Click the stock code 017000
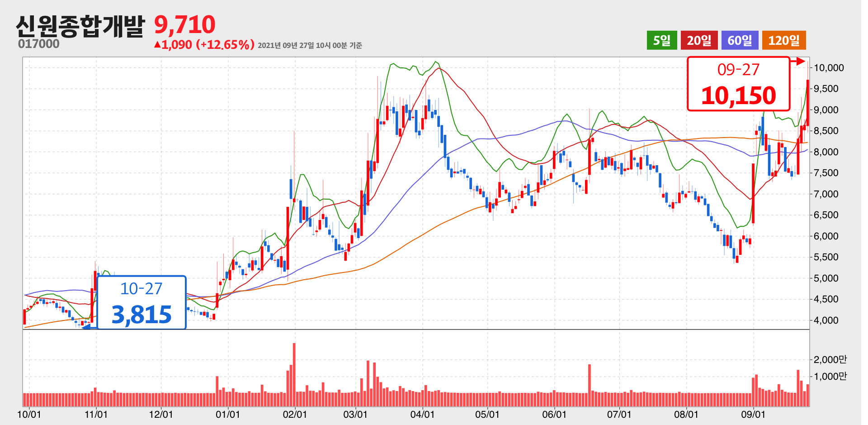868x425 pixels. pos(39,44)
